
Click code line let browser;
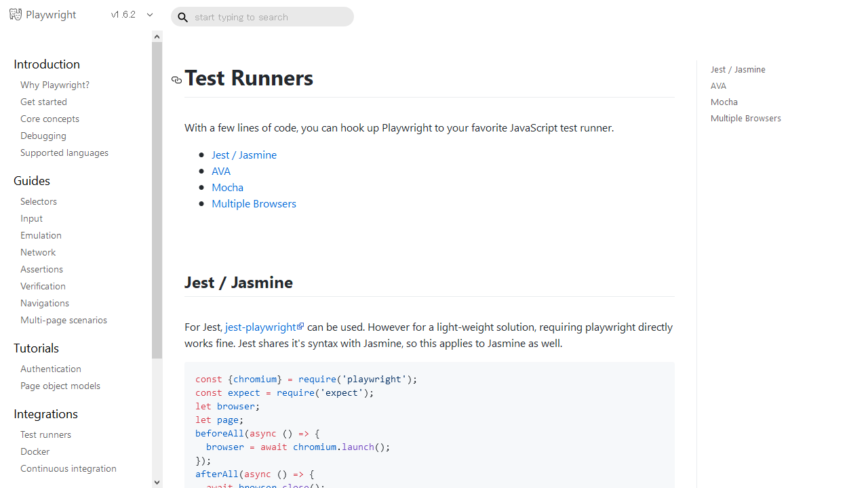[228, 406]
